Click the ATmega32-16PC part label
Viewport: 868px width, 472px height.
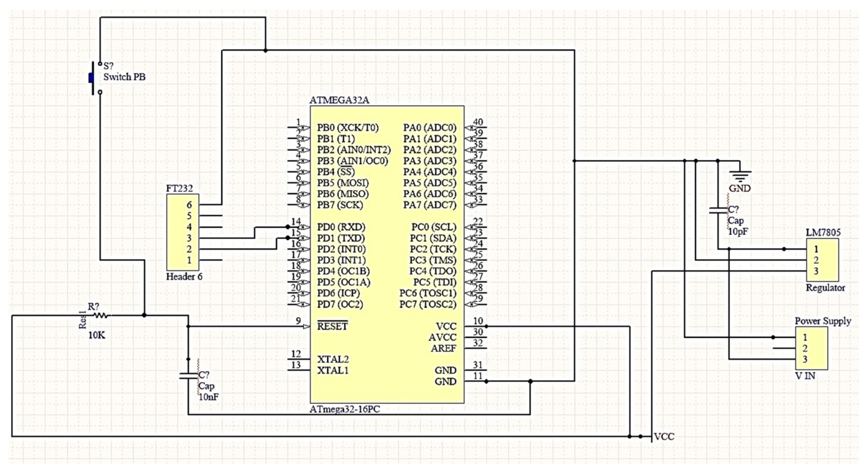[x=344, y=409]
